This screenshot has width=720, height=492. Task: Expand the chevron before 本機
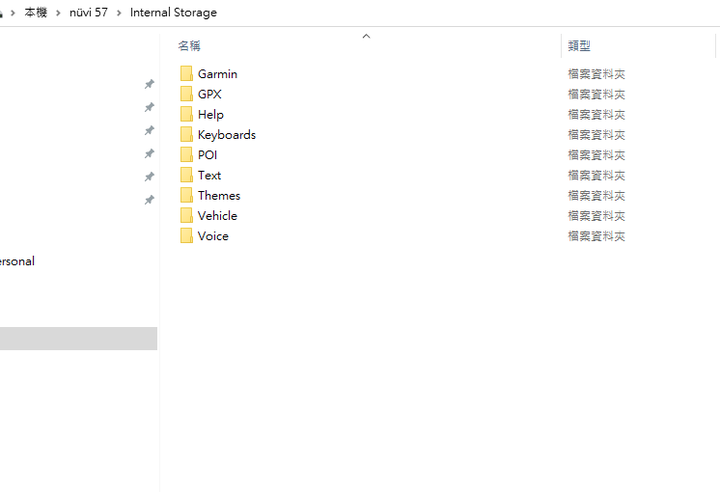[x=13, y=13]
